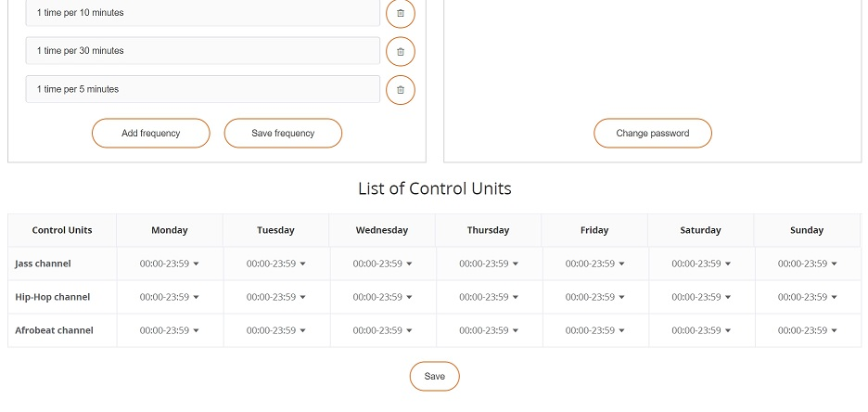Click the Control Units column header
This screenshot has width=868, height=412.
(x=62, y=230)
